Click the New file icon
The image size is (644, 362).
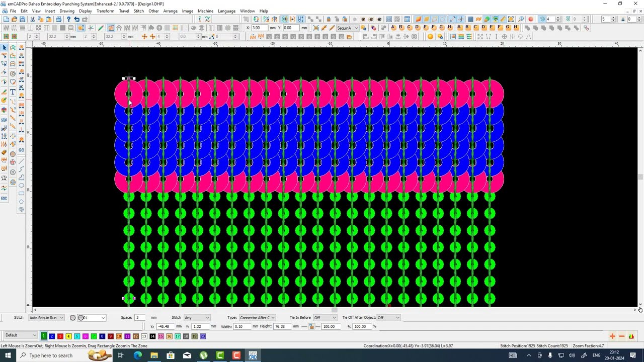tap(6, 19)
